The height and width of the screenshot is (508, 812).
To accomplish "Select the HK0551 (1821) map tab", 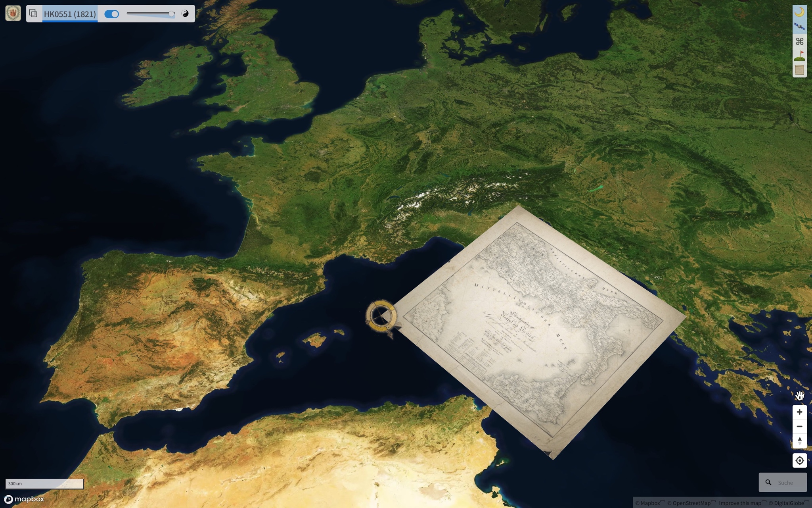I will [x=70, y=14].
